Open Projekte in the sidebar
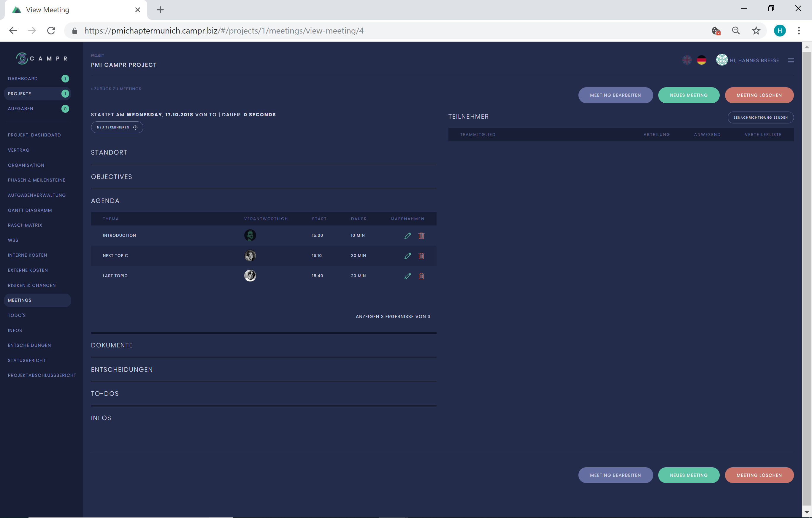 click(x=37, y=94)
